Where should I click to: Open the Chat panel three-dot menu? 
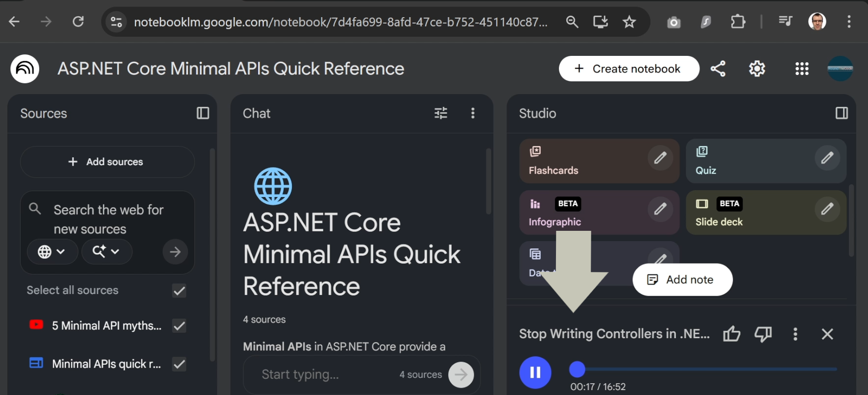point(473,113)
